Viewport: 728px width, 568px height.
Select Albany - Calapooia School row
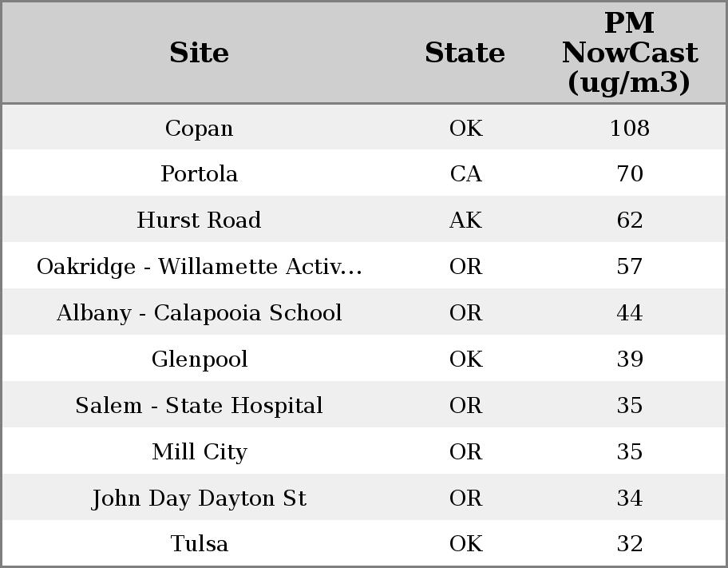tap(199, 313)
